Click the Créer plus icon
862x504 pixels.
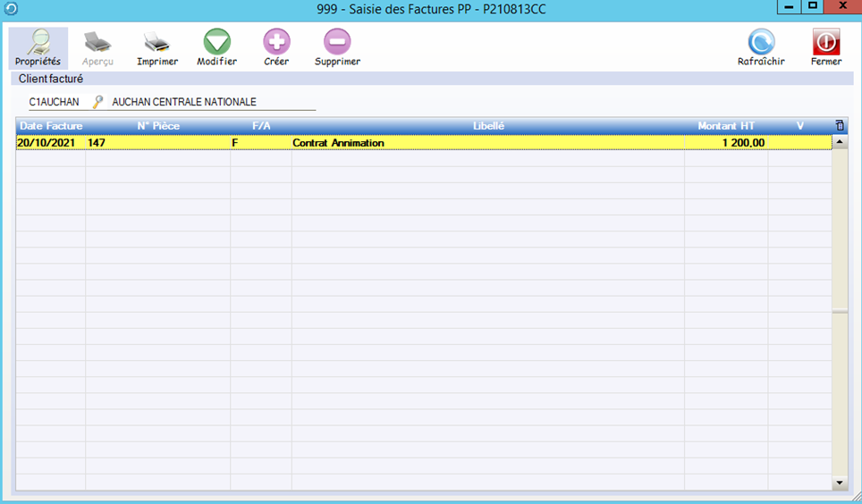(276, 42)
